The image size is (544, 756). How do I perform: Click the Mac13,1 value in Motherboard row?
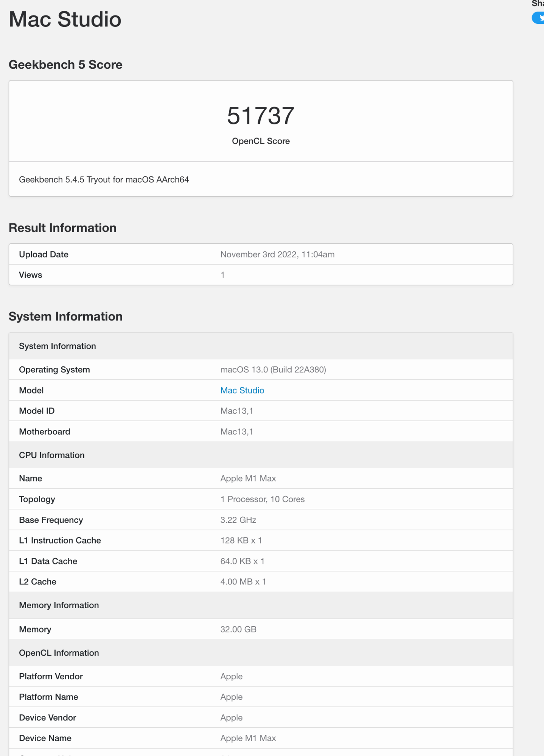[x=237, y=432]
